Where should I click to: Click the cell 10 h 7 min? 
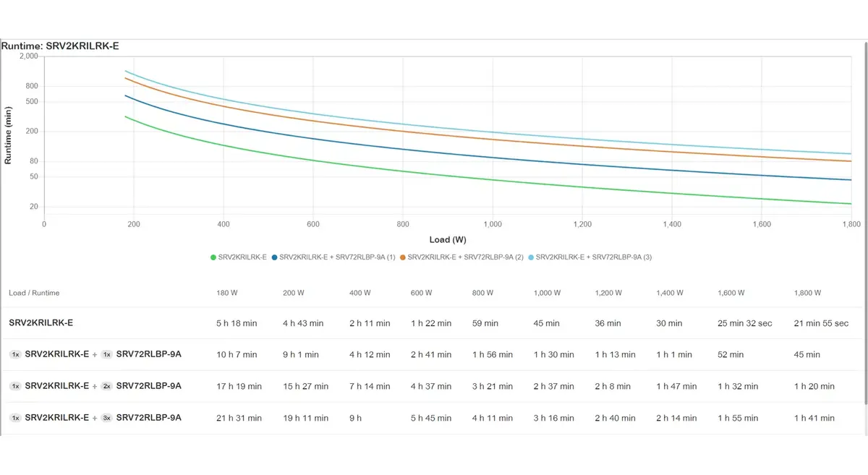click(237, 355)
